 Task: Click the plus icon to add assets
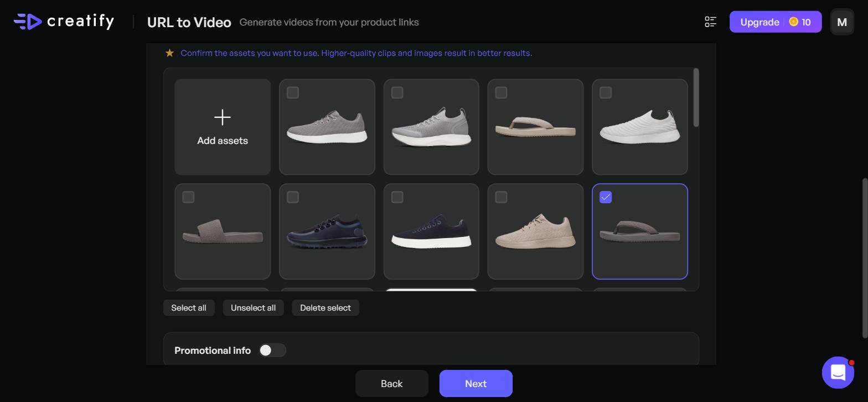click(223, 117)
